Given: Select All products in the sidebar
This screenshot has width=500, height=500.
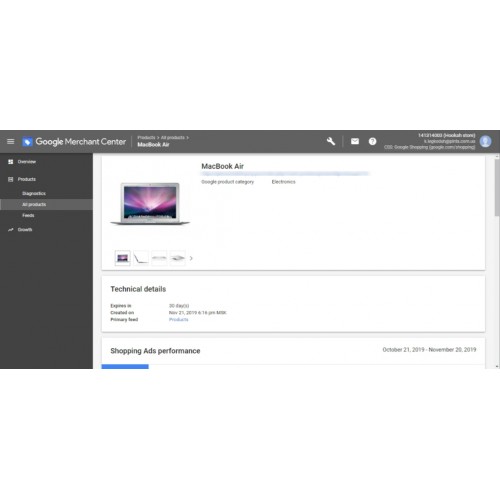Looking at the screenshot, I should 46,204.
